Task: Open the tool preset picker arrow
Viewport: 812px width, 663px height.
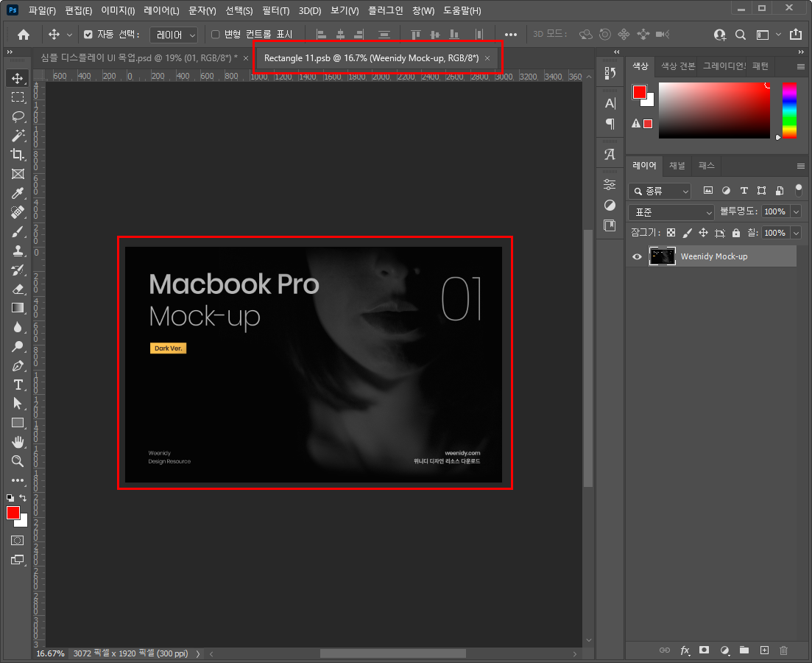Action: [x=69, y=35]
